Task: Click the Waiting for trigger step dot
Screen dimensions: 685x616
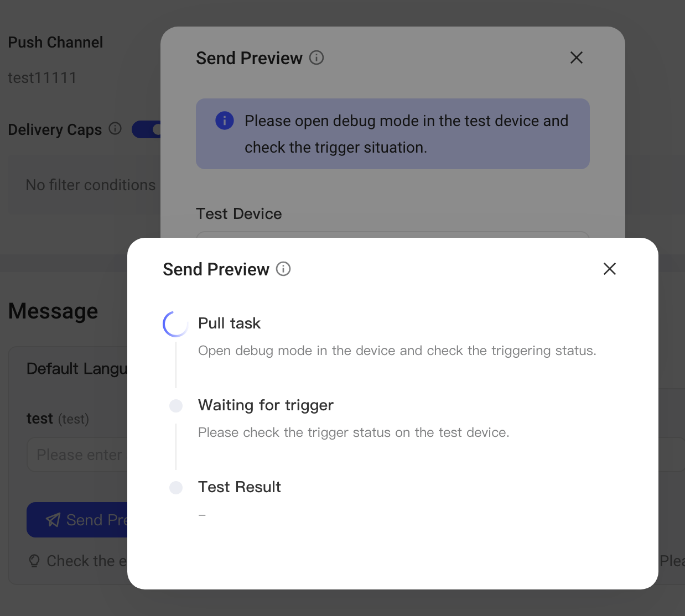Action: point(176,406)
